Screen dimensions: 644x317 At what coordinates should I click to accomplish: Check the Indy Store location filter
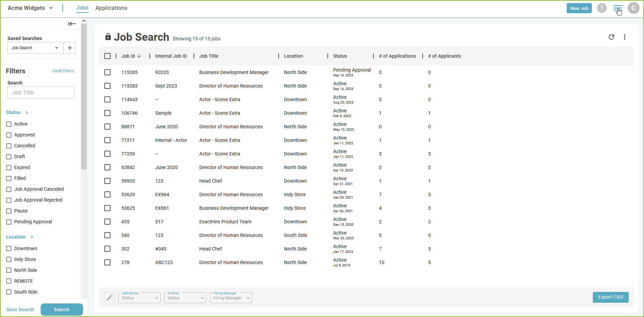pyautogui.click(x=9, y=259)
